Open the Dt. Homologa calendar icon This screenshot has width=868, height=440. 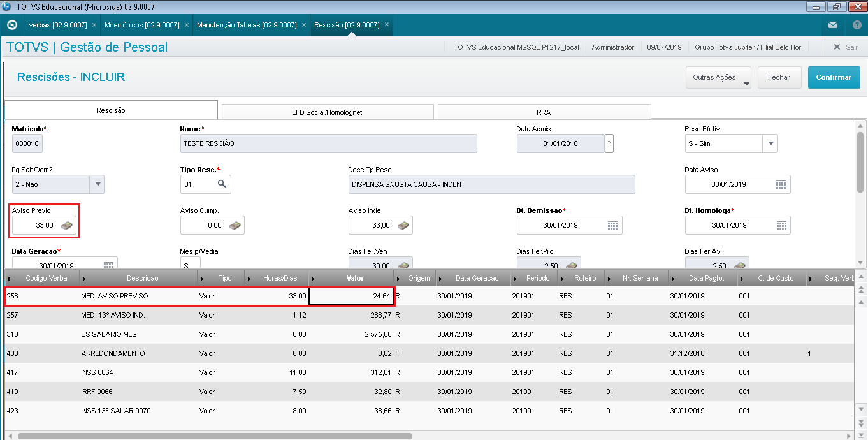point(781,225)
